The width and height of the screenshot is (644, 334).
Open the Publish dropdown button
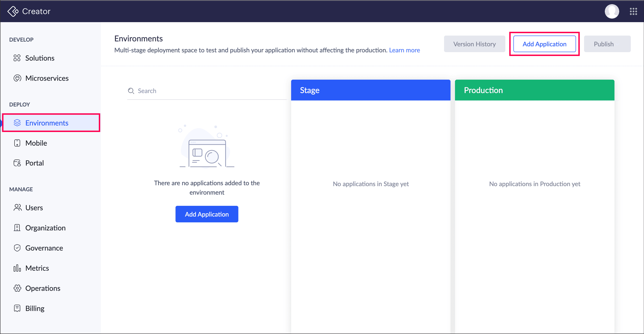[x=607, y=44]
